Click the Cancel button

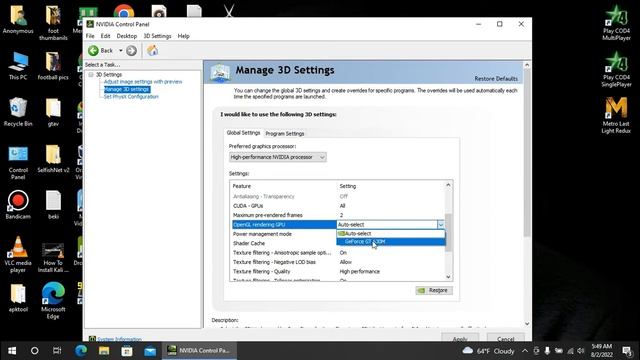point(506,338)
